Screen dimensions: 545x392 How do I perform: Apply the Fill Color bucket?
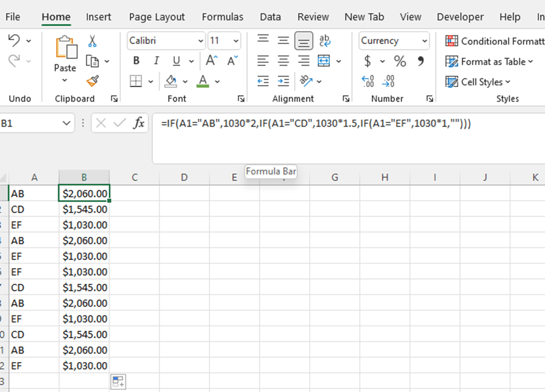pyautogui.click(x=171, y=81)
